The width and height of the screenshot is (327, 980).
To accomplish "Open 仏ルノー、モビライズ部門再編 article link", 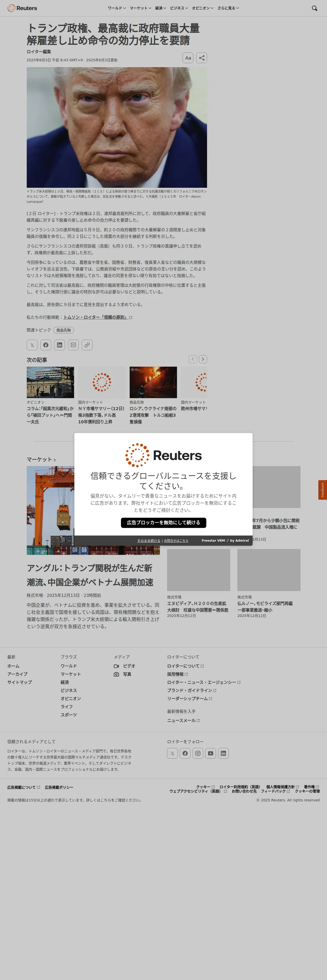I will click(265, 607).
